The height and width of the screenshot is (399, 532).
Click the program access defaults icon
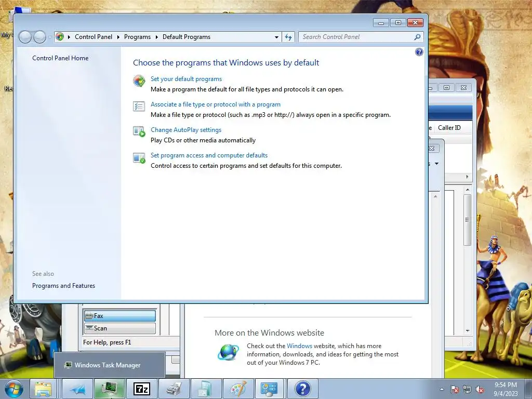point(139,157)
